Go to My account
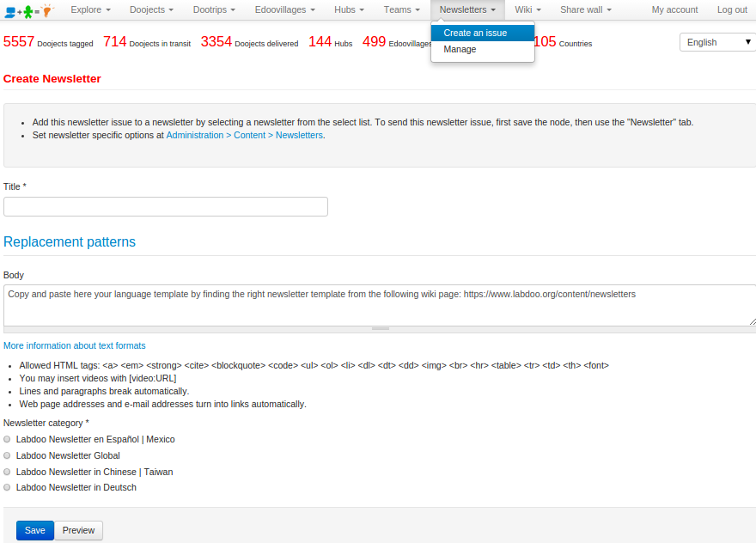The width and height of the screenshot is (756, 543). pyautogui.click(x=674, y=9)
